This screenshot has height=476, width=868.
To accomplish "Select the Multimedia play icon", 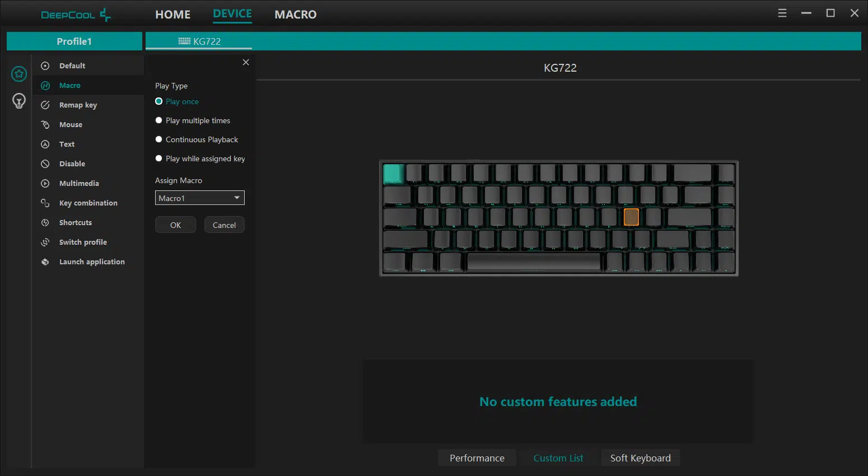I will click(45, 183).
